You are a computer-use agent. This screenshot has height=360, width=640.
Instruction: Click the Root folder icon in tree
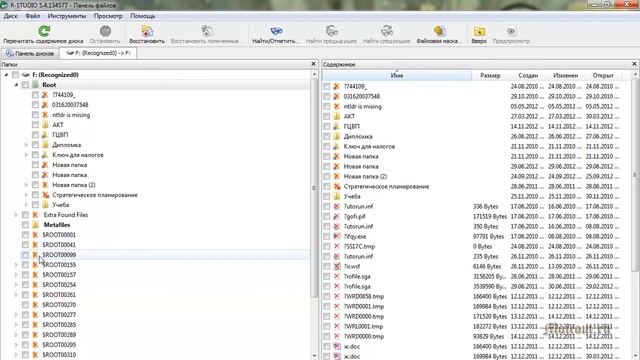click(x=36, y=84)
